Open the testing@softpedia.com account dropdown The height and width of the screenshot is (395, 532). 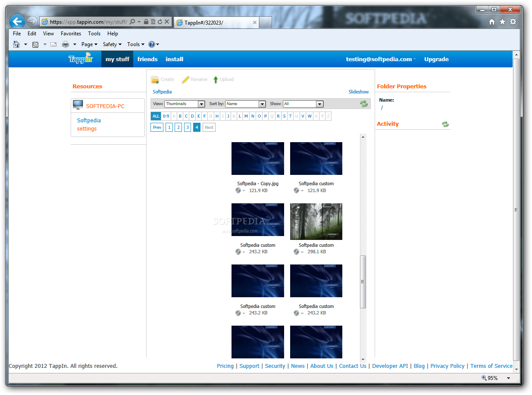click(381, 59)
